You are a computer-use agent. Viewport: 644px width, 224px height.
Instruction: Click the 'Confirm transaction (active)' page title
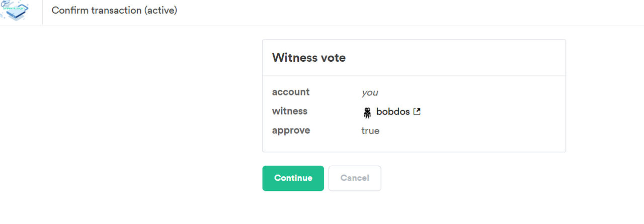click(x=114, y=11)
